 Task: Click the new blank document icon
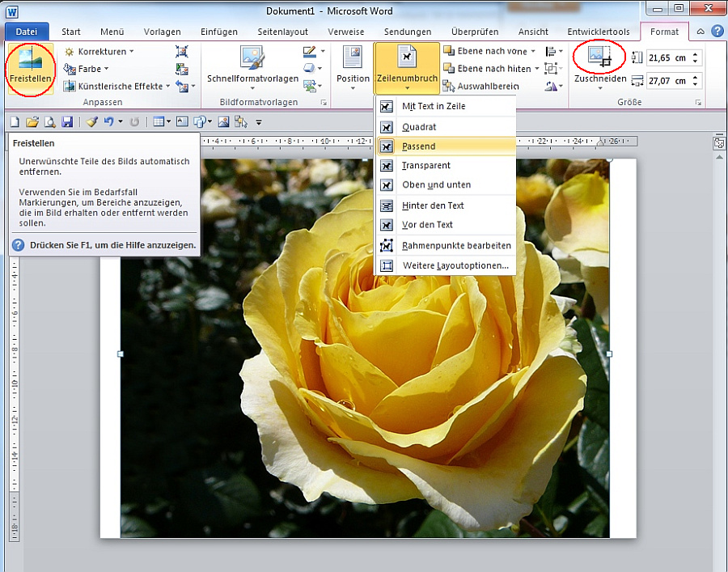coord(15,121)
